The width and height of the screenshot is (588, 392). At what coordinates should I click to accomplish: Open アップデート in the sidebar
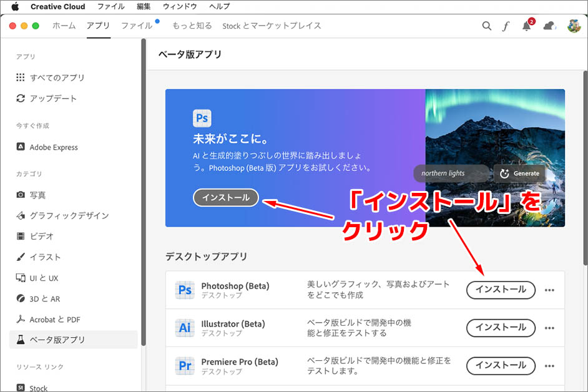click(53, 99)
